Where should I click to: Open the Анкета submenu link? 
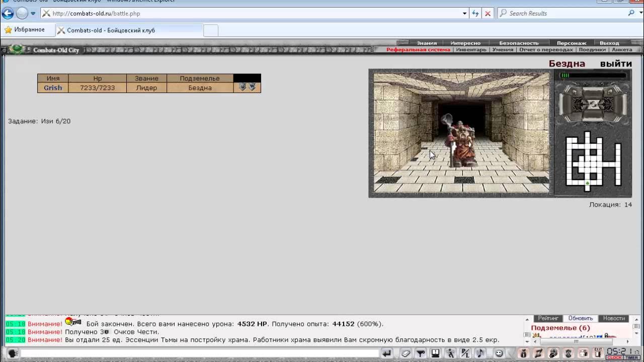point(622,50)
